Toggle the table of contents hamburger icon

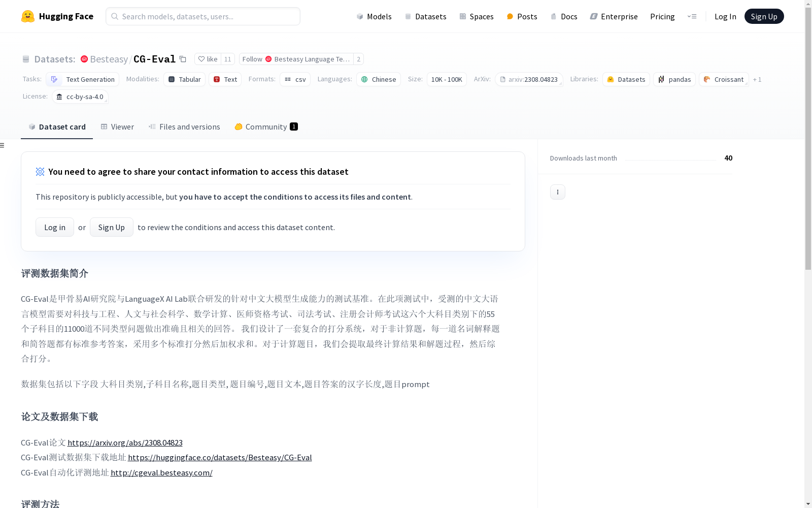click(x=3, y=145)
